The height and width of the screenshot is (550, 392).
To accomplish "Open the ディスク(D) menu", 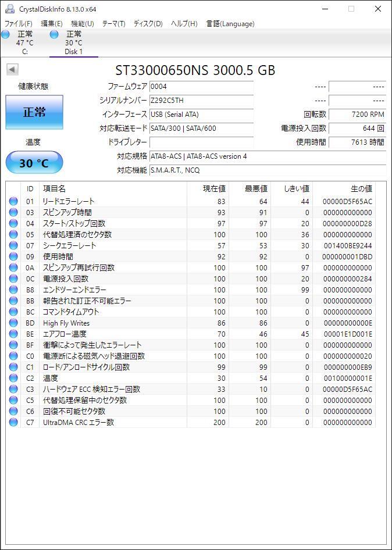I will coord(148,24).
